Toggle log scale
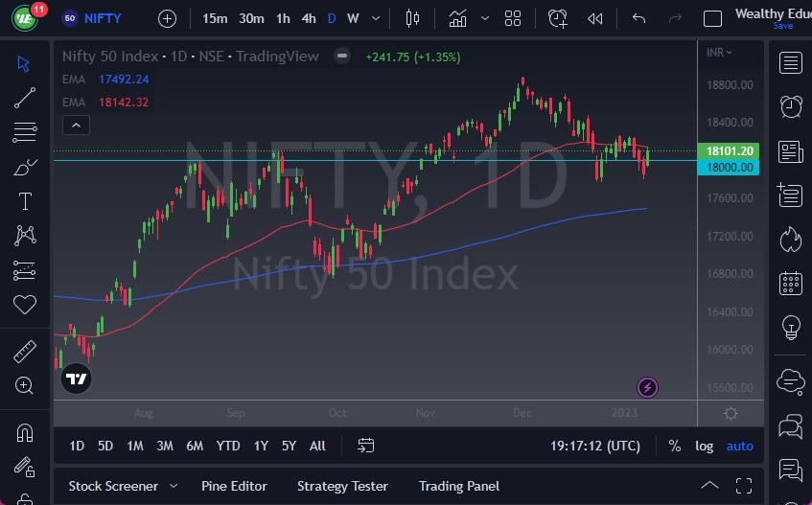Screen dimensions: 812x505 click(704, 446)
